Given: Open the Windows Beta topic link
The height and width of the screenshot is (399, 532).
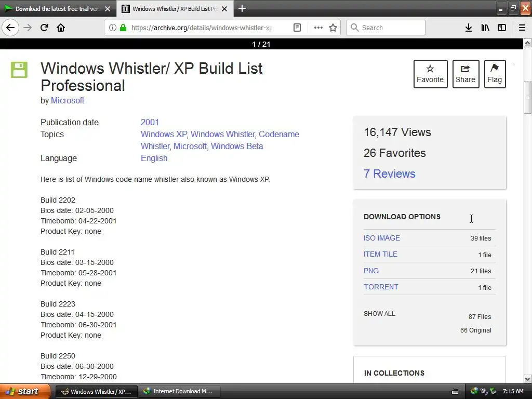Looking at the screenshot, I should pos(237,146).
